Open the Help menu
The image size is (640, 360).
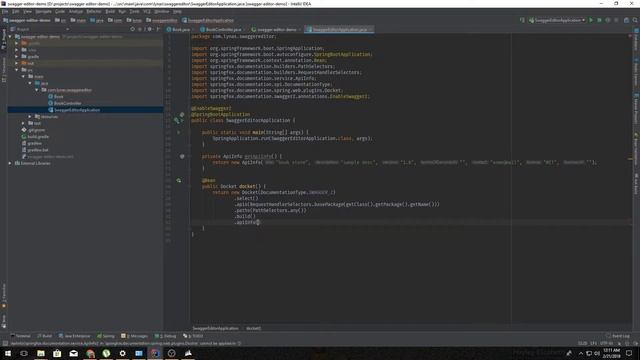tap(177, 11)
